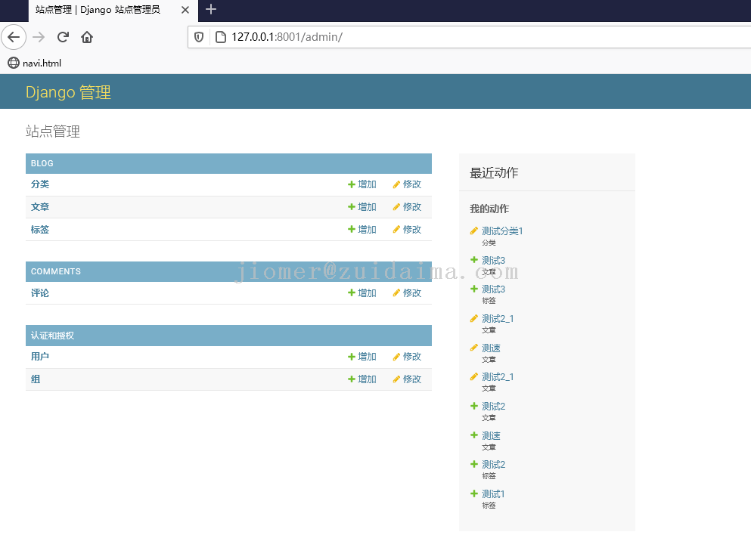Viewport: 751px width, 560px height.
Task: Add a new 分类 entry
Action: pos(362,184)
